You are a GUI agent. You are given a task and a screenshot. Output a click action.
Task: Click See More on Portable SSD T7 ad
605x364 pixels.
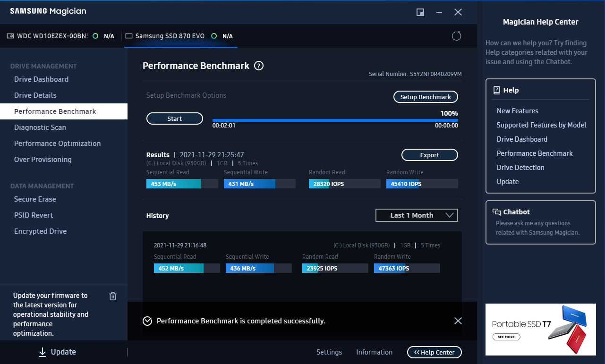(506, 337)
